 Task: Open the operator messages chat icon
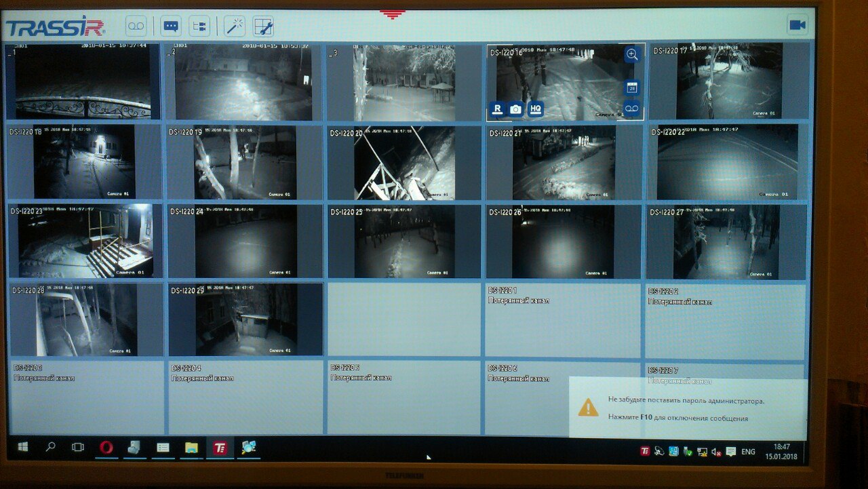click(x=171, y=26)
